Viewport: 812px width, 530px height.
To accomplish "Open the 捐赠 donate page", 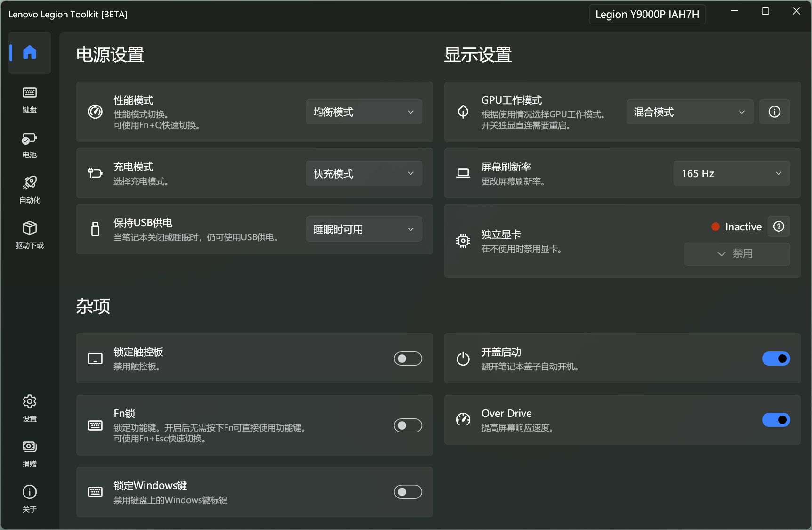I will click(x=30, y=454).
